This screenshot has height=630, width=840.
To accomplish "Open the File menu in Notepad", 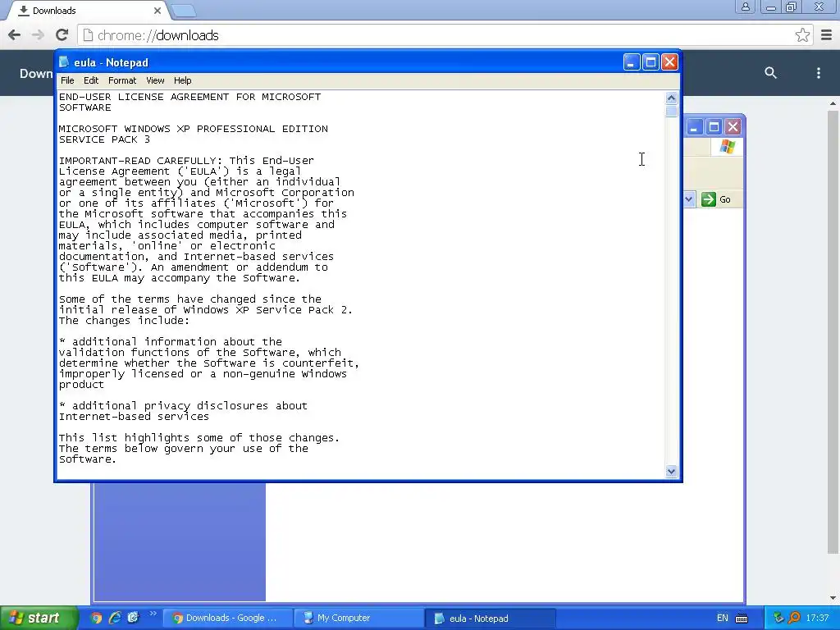I will [x=67, y=80].
